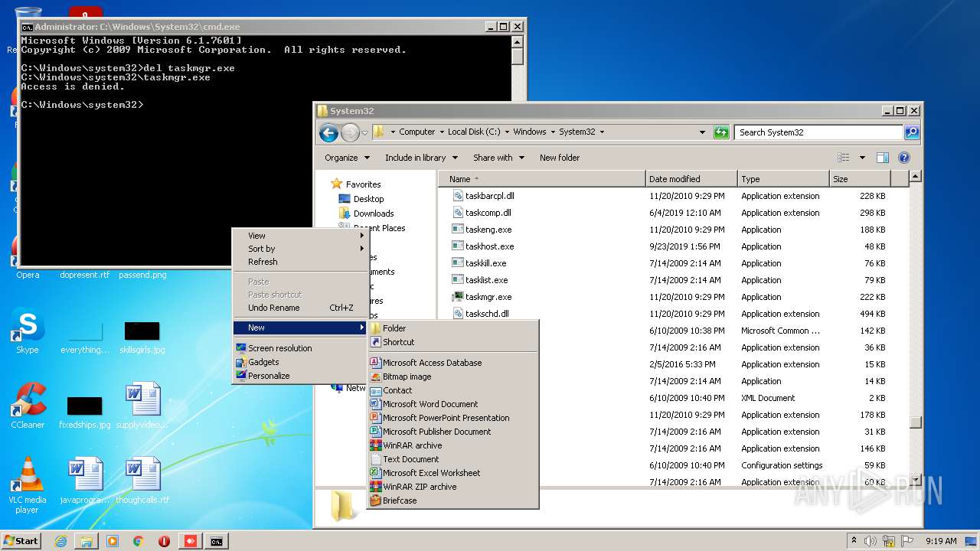Select Downloads in Favorites
This screenshot has width=980, height=551.
(374, 214)
